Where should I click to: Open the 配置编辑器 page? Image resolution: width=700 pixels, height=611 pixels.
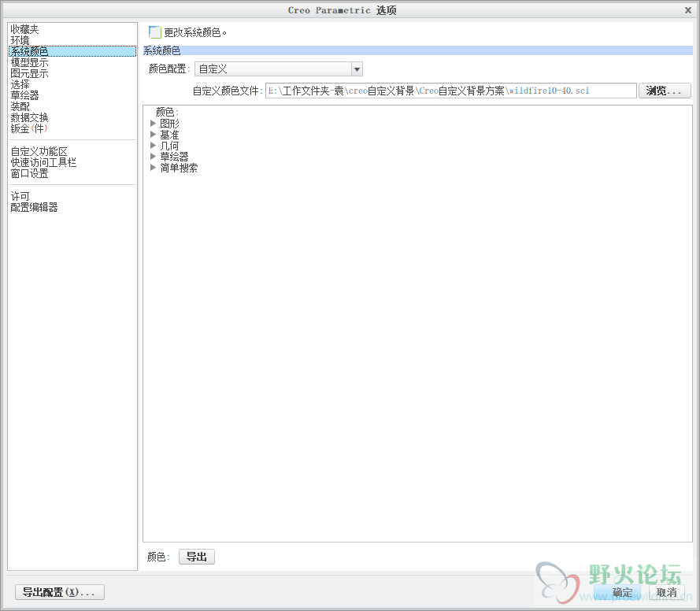point(34,208)
